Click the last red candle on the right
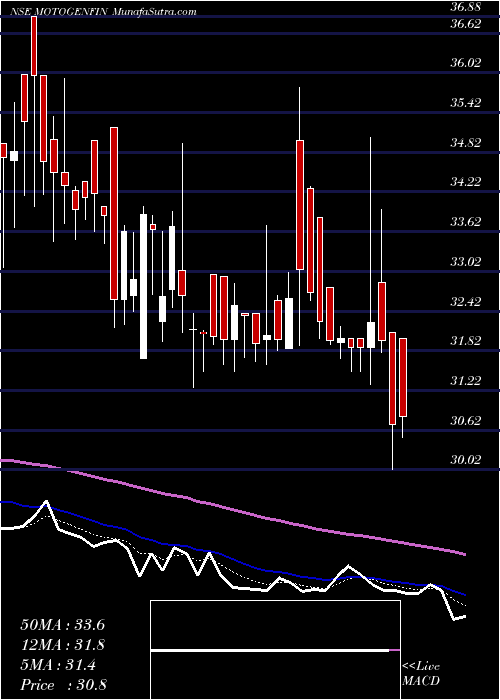 (x=403, y=378)
